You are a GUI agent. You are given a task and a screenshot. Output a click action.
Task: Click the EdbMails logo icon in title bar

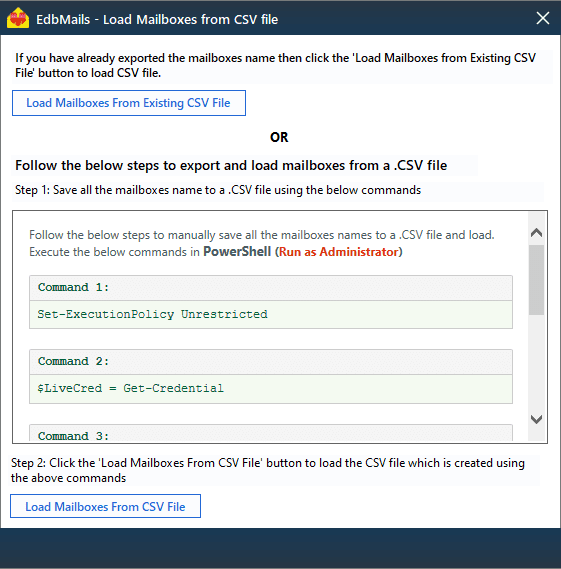tap(18, 18)
